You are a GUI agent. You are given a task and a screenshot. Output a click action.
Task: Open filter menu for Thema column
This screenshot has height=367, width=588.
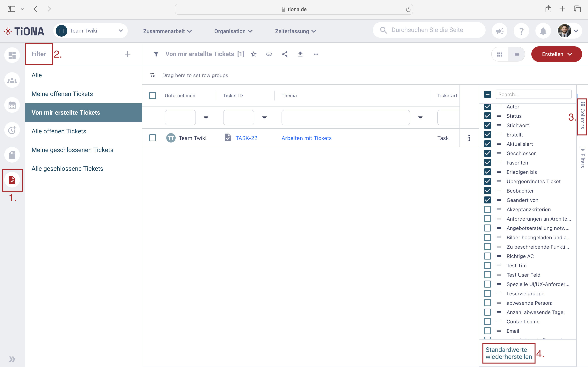pos(420,117)
